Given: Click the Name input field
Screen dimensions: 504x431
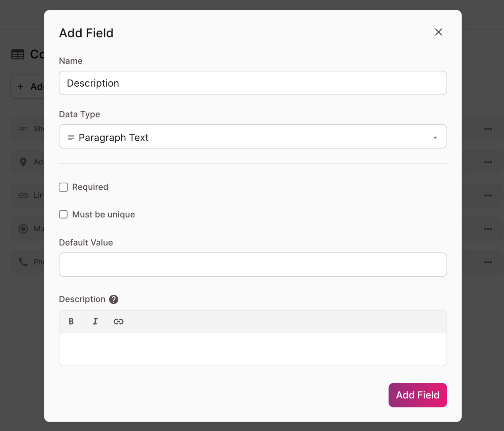Looking at the screenshot, I should click(x=253, y=83).
